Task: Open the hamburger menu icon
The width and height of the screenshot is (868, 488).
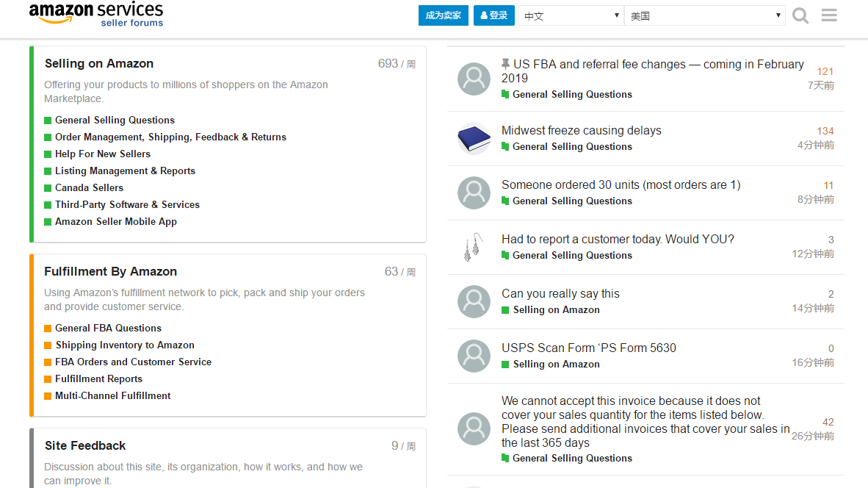Action: [829, 15]
